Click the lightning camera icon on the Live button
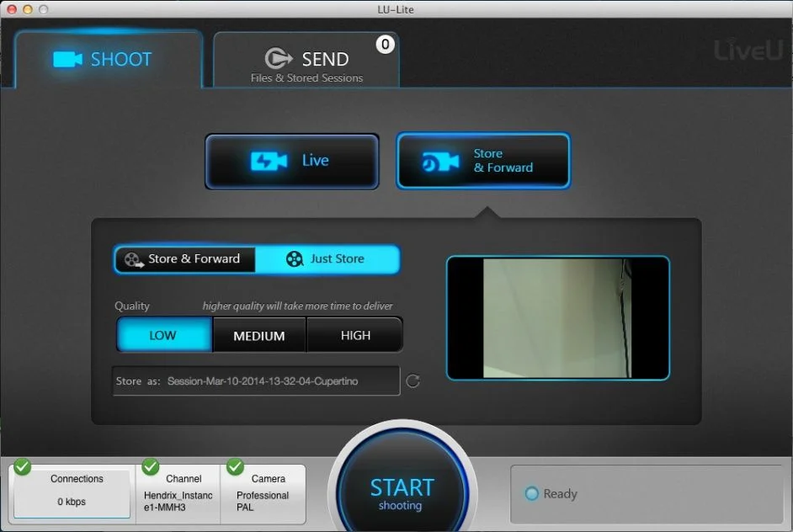 coord(269,162)
